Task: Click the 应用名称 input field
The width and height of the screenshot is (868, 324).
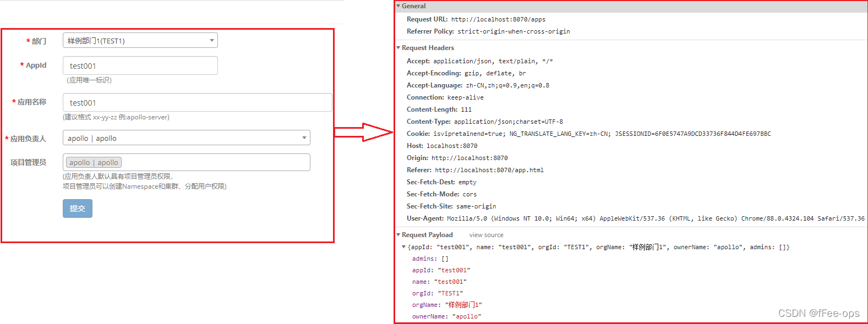Action: pos(198,102)
